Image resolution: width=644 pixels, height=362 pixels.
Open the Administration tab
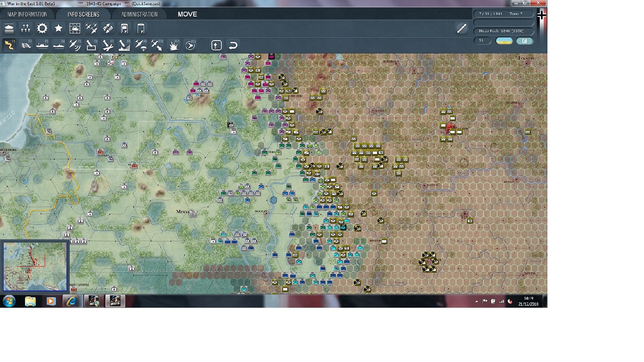click(x=139, y=14)
